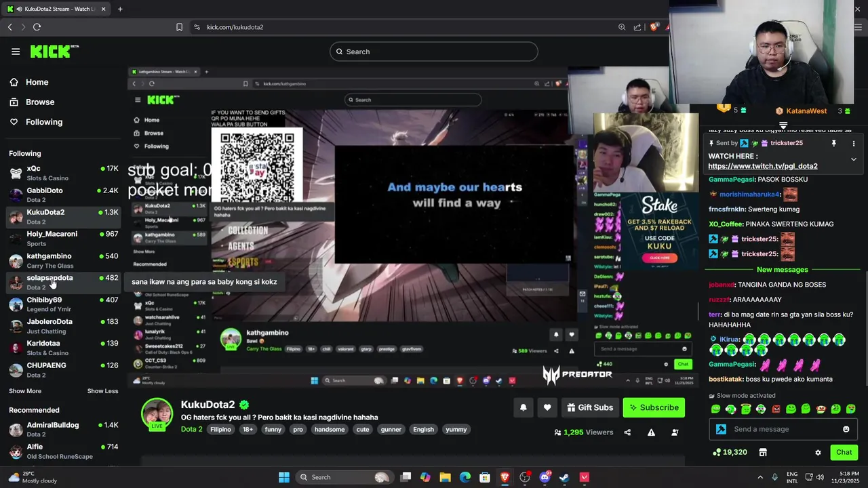The width and height of the screenshot is (868, 488).
Task: Open File Explorer from taskbar
Action: pos(445,477)
